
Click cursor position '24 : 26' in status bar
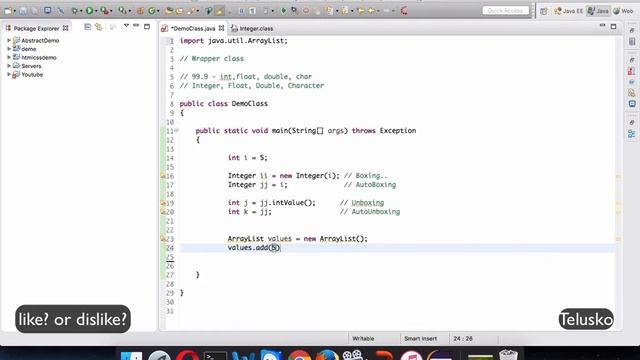tap(463, 338)
